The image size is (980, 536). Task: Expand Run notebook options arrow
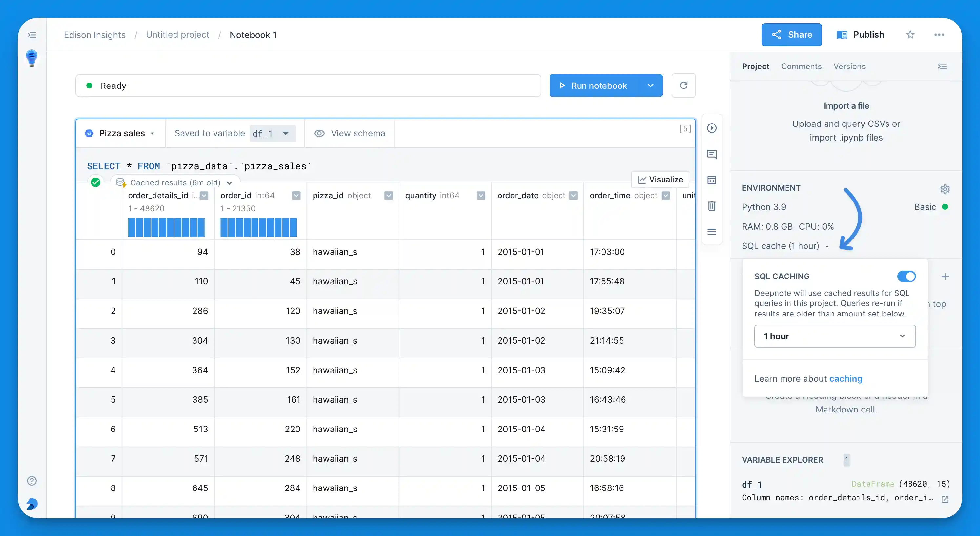click(x=650, y=86)
